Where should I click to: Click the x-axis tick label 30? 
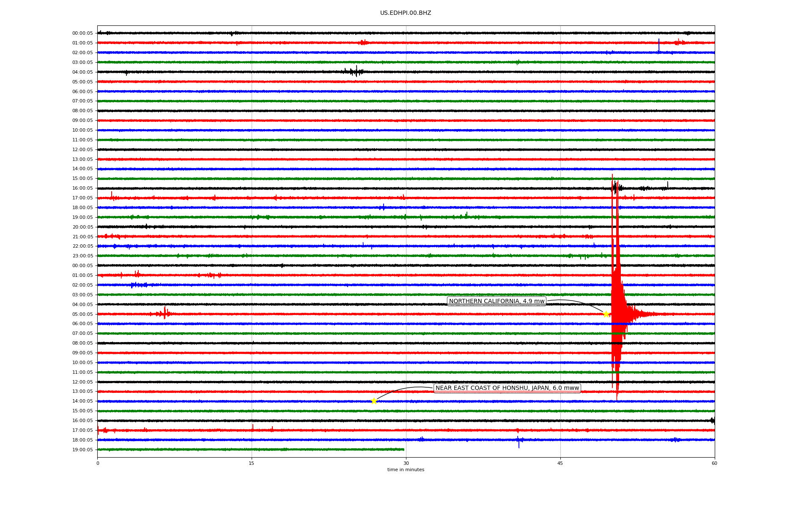pos(406,463)
